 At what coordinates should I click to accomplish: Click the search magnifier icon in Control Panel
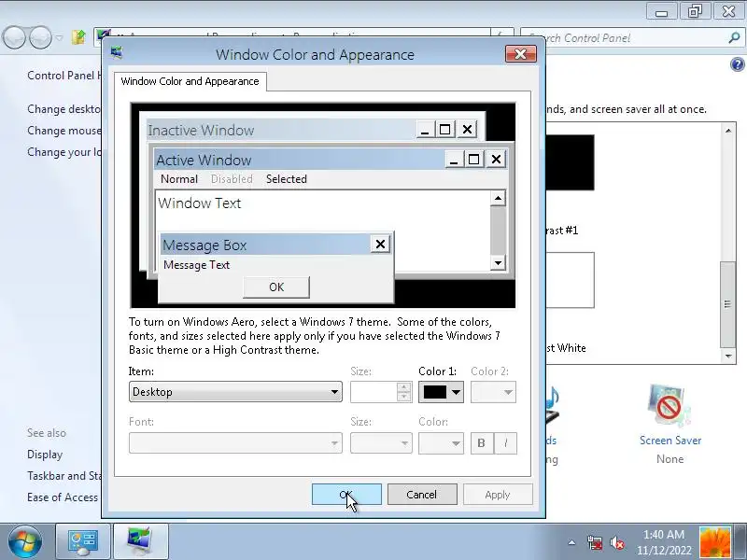[734, 37]
